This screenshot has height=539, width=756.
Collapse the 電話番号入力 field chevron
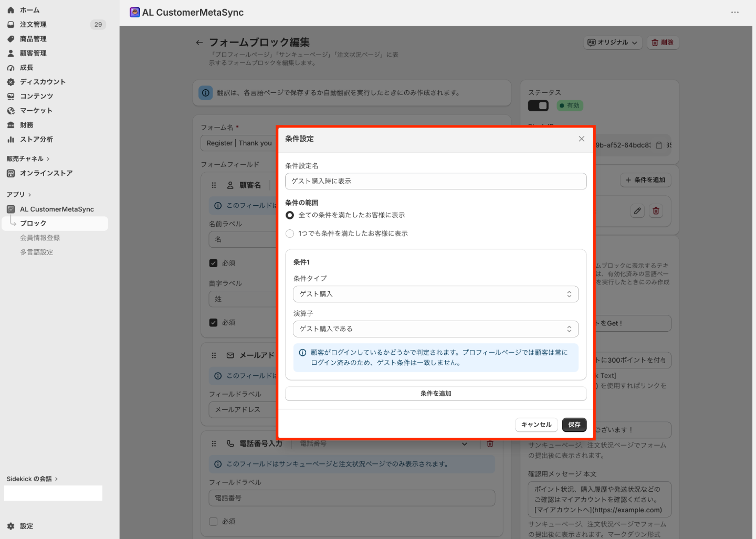click(x=464, y=444)
